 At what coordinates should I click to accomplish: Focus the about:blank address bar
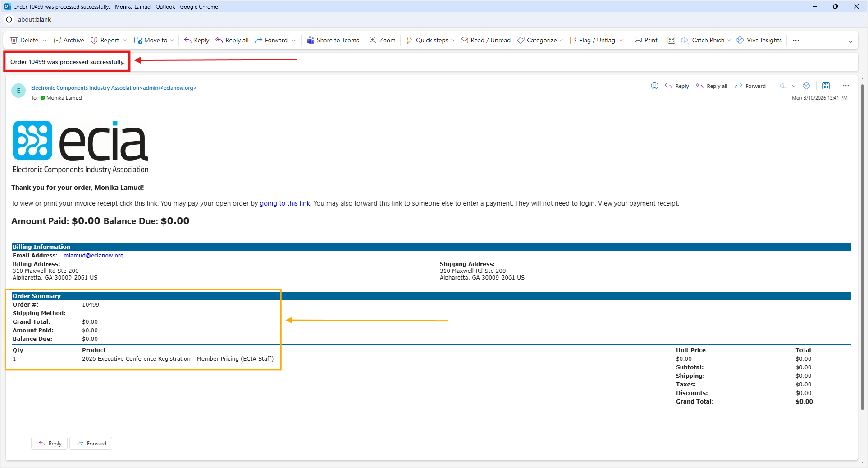pos(34,19)
